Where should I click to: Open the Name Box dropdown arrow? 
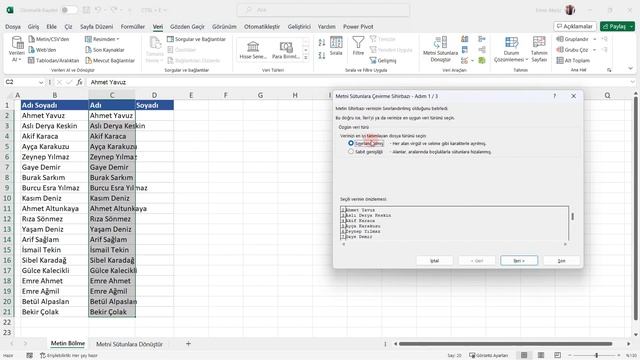click(41, 82)
